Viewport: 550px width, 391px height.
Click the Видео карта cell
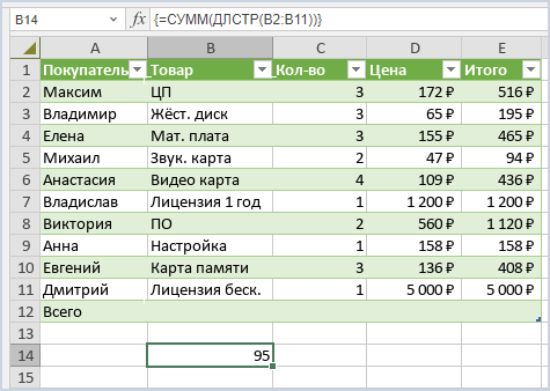point(210,180)
